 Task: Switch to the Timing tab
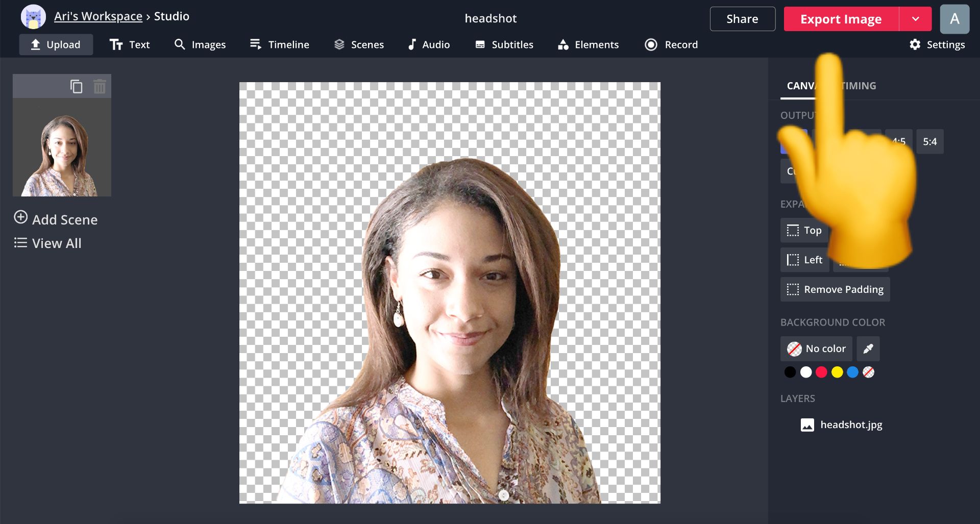coord(859,86)
